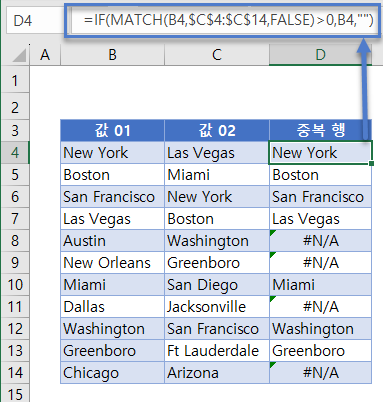Click the Select All corner triangle
The width and height of the screenshot is (383, 402).
(x=19, y=55)
